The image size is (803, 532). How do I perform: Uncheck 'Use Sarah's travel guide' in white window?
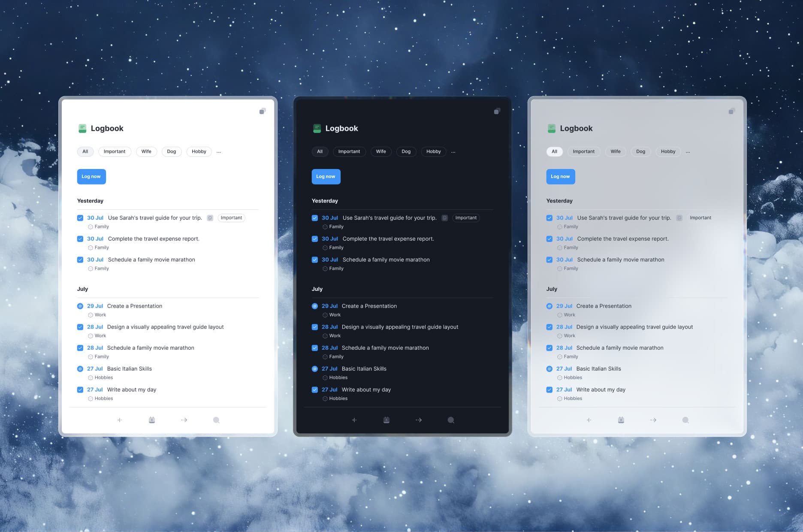tap(80, 218)
